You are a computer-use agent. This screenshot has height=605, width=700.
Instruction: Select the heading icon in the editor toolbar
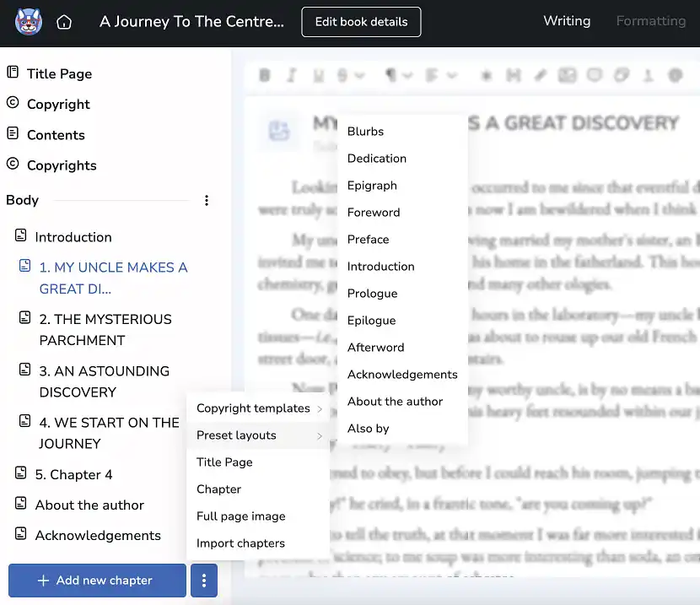pos(513,74)
